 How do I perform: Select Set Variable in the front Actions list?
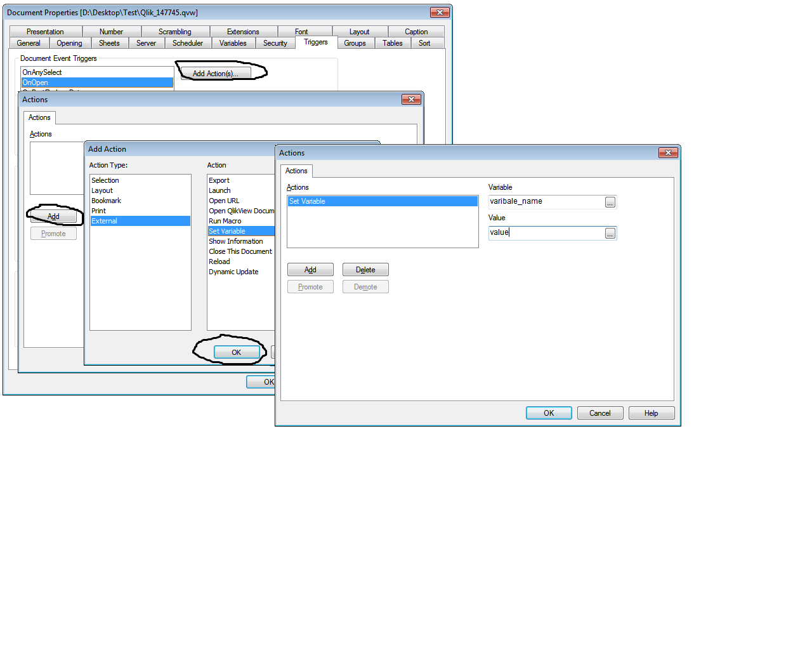point(383,201)
